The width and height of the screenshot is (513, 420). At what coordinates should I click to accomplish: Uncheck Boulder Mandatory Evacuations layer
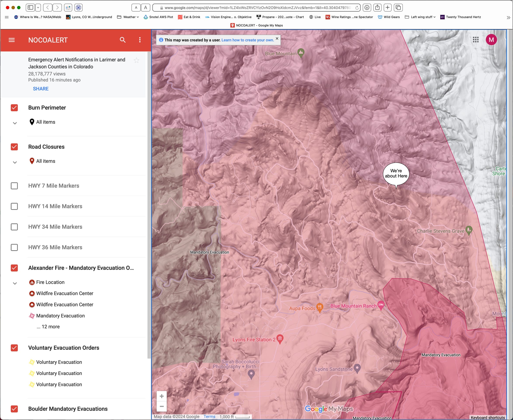pyautogui.click(x=14, y=409)
